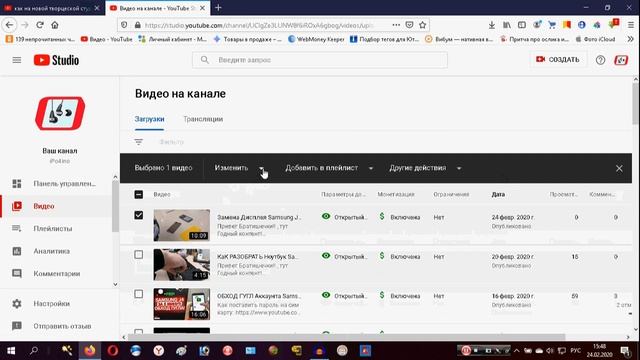Image resolution: width=640 pixels, height=360 pixels.
Task: Open Панель управления in the sidebar
Action: point(56,184)
